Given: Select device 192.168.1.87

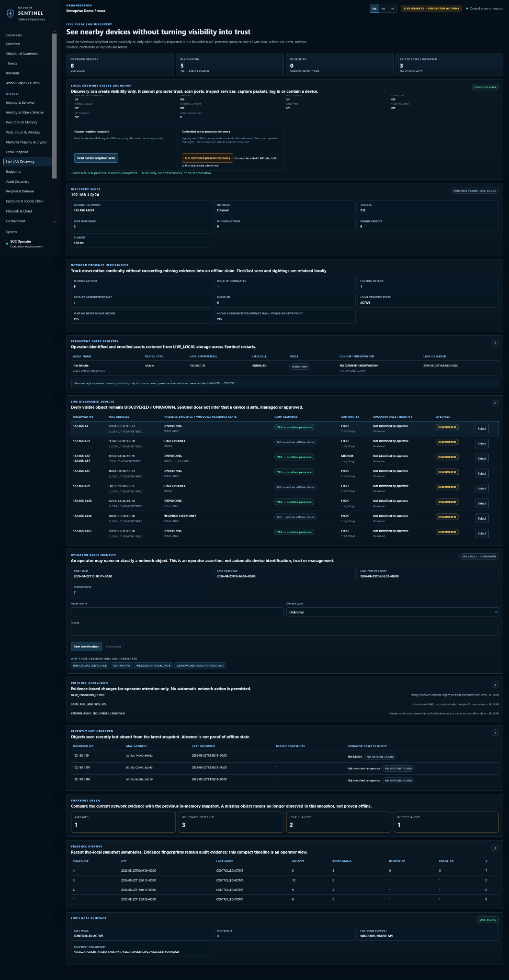Looking at the screenshot, I should click(x=482, y=474).
